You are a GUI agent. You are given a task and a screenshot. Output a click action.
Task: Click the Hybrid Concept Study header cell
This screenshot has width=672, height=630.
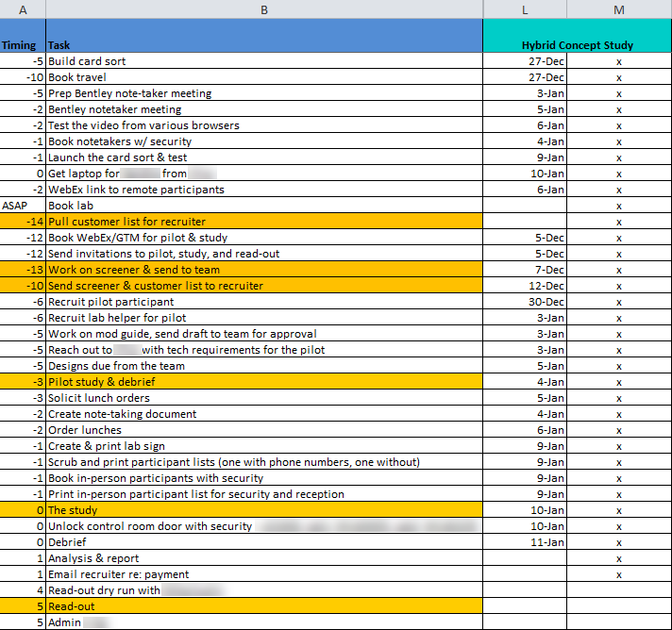[x=577, y=44]
